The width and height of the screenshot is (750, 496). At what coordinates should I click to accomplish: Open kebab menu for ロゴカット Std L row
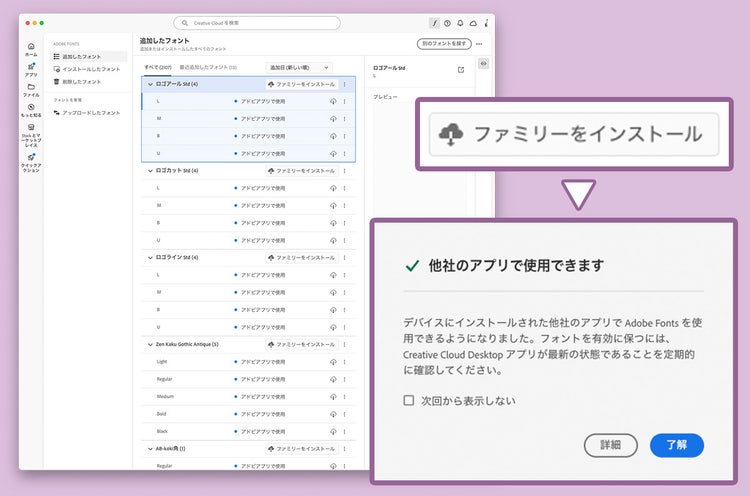[344, 188]
